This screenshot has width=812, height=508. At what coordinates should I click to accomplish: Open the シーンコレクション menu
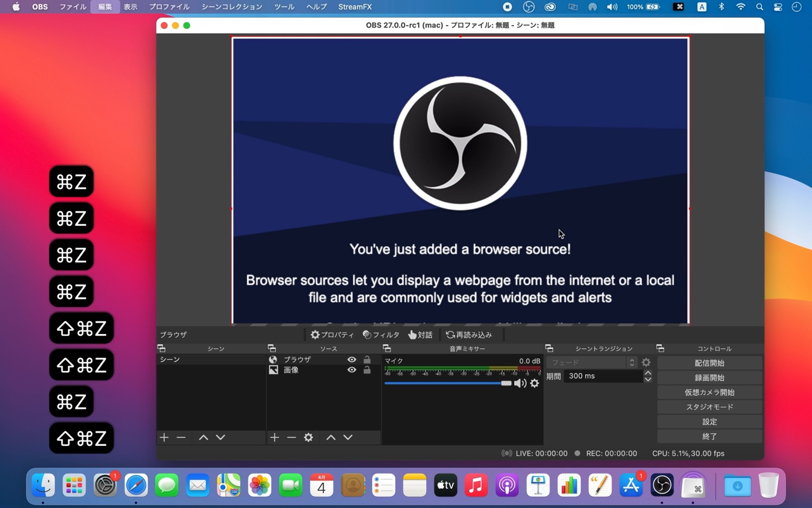[232, 7]
